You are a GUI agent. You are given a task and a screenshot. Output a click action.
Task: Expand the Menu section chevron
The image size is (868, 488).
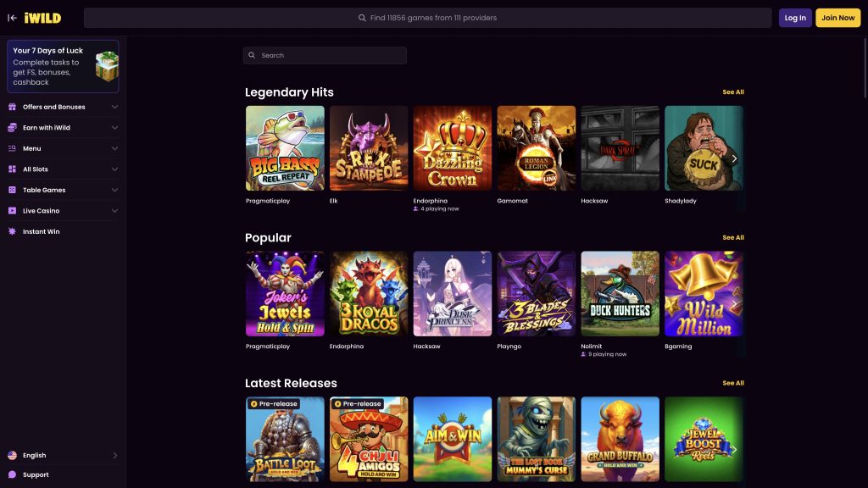[114, 148]
